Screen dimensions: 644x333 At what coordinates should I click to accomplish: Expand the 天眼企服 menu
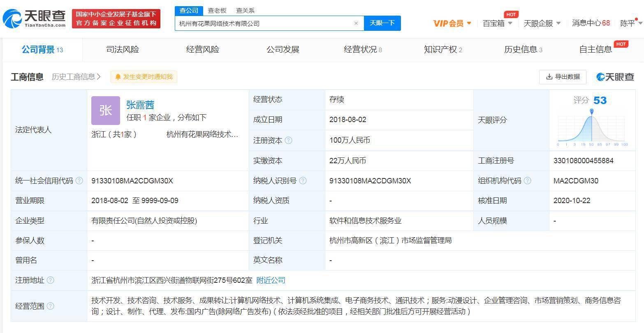pos(542,23)
